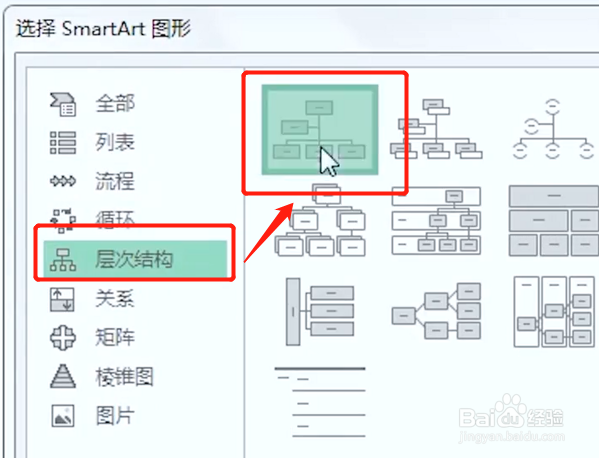Screen dimensions: 599x458
Task: Open the 层次结构 category
Action: click(134, 259)
